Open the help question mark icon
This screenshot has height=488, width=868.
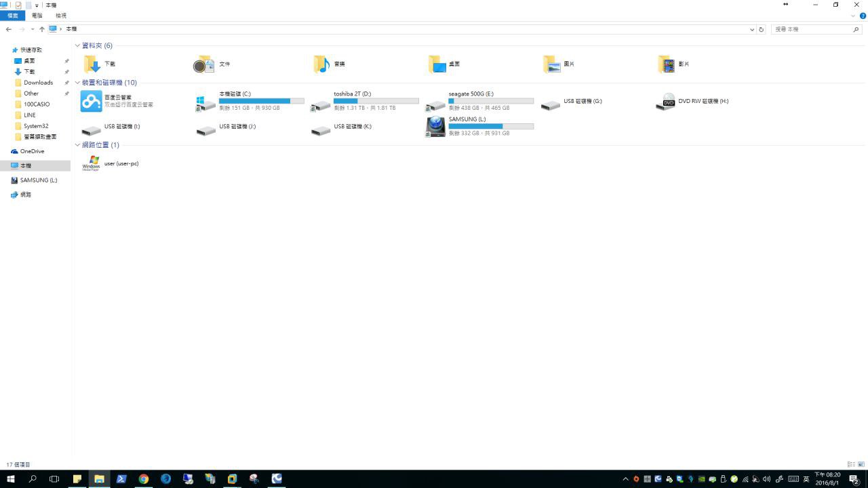click(x=863, y=16)
